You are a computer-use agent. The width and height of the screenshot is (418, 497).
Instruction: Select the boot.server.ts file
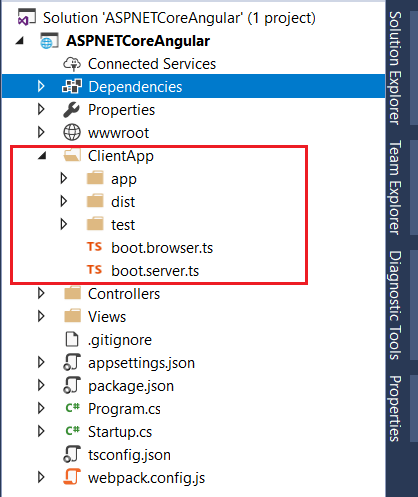155,270
